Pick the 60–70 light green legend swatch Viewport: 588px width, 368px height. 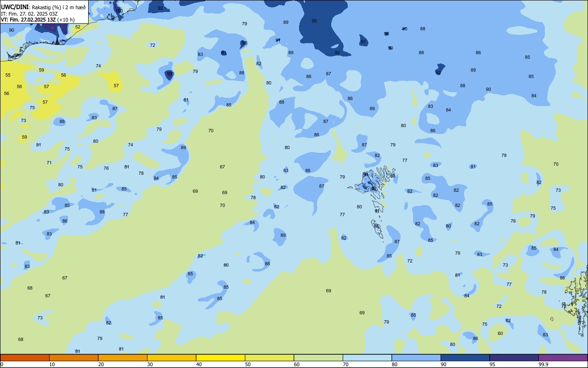point(318,357)
